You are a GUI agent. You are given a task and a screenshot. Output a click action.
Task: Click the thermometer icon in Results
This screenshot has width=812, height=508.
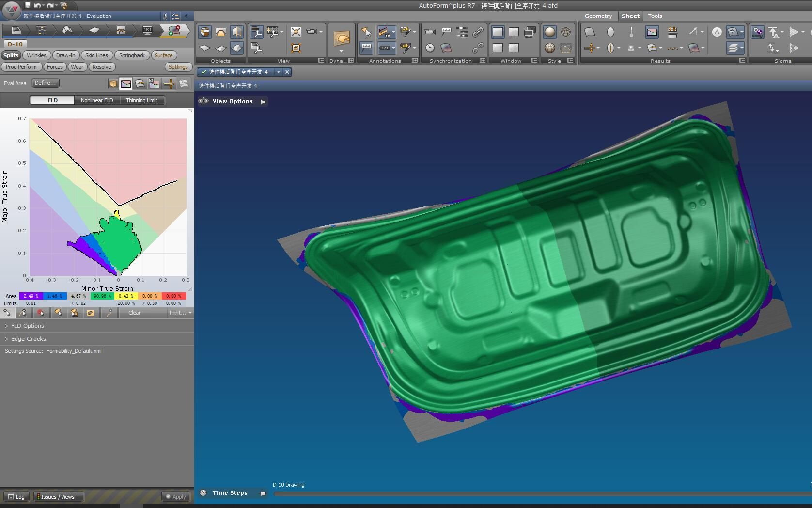[631, 32]
